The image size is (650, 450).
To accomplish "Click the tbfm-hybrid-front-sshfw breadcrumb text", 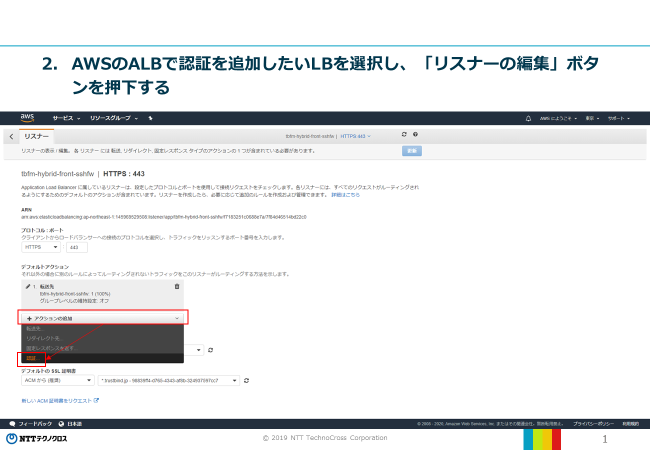I will tap(310, 136).
